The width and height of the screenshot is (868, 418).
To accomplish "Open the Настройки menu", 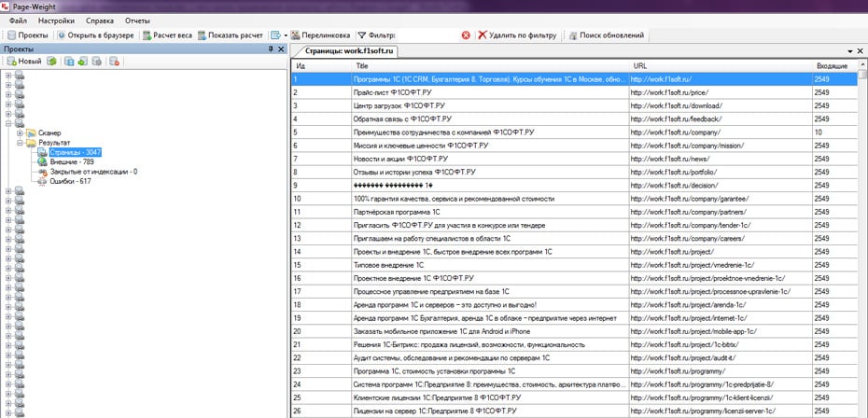I will tap(56, 20).
